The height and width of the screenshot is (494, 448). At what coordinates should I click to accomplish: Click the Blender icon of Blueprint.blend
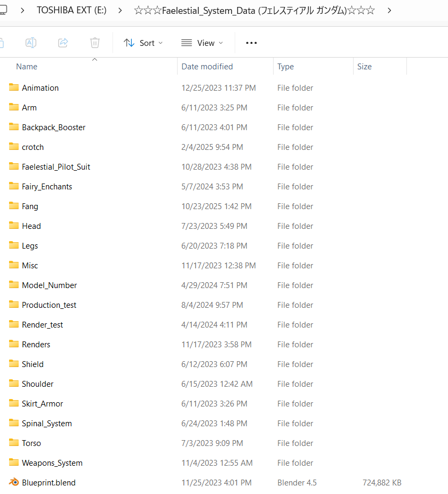click(x=13, y=482)
